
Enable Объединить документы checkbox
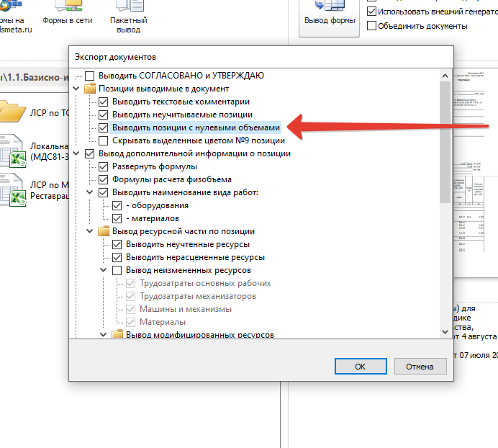371,25
